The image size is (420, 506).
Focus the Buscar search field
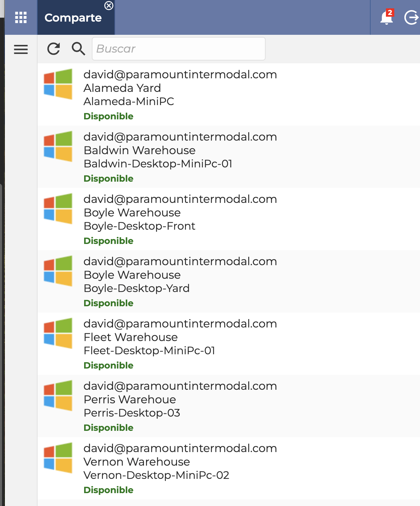(179, 49)
